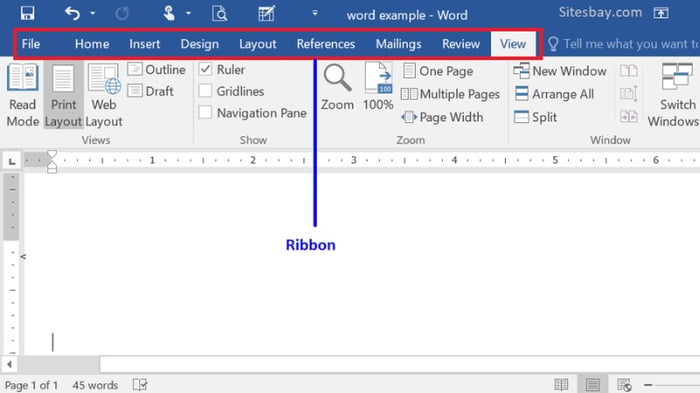The height and width of the screenshot is (393, 700).
Task: Switch to Web Layout view
Action: 104,95
